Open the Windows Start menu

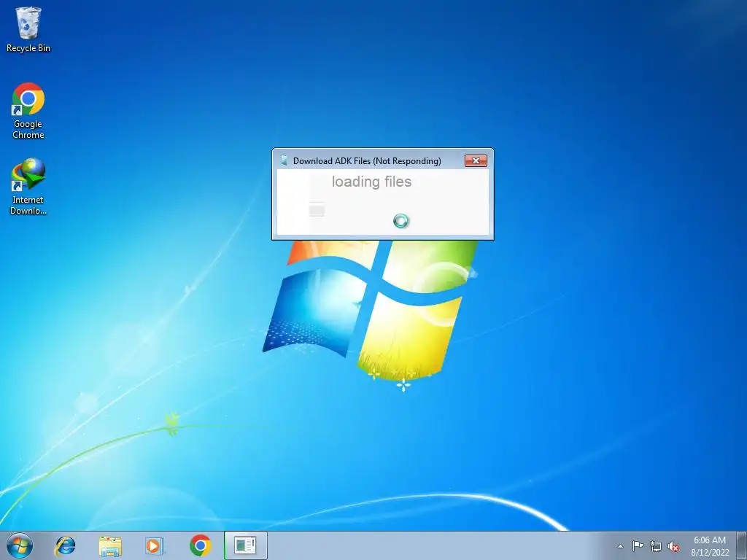20,545
